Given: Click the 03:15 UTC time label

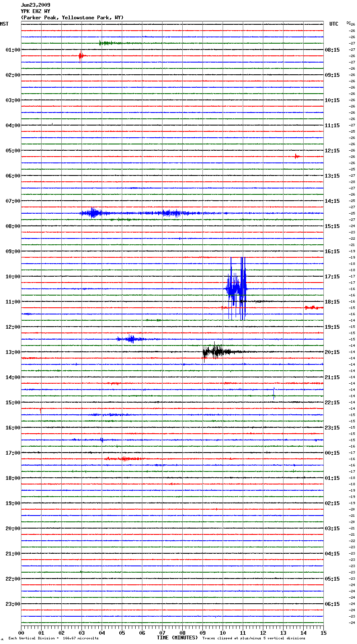Looking at the screenshot, I should pos(332,528).
